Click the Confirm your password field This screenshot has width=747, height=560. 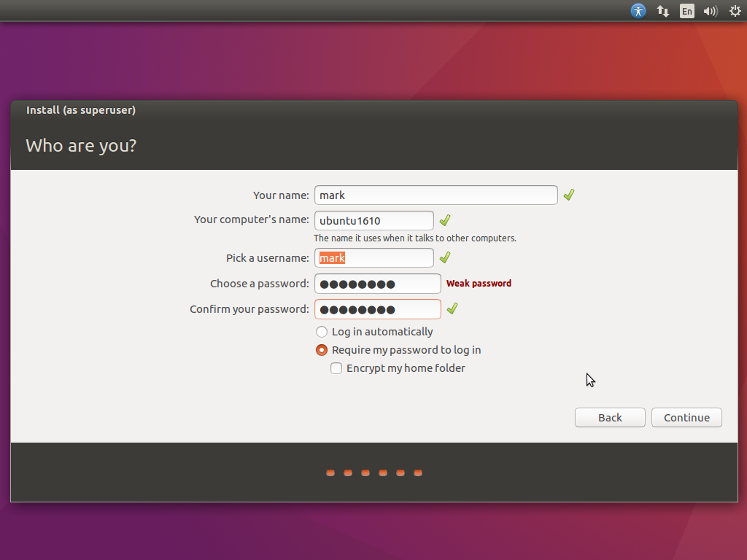tap(377, 309)
